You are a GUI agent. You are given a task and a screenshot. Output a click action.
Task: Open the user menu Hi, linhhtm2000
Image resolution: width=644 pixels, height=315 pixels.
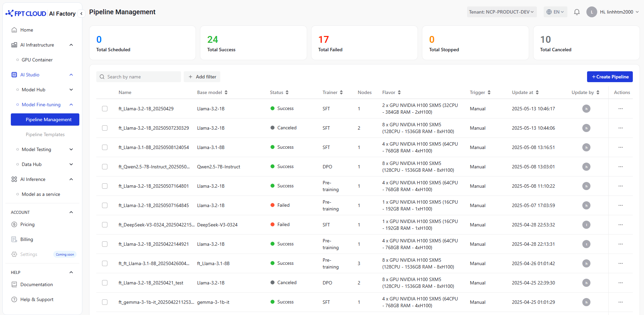click(x=619, y=12)
